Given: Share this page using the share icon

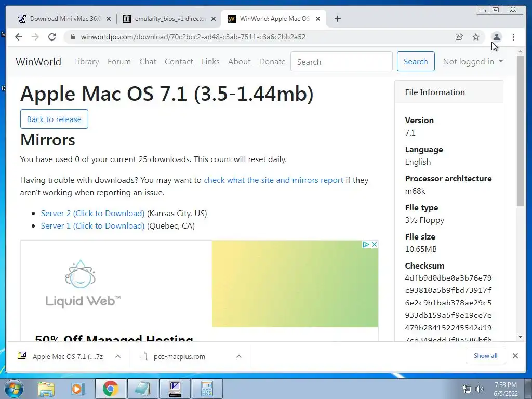Looking at the screenshot, I should (459, 37).
